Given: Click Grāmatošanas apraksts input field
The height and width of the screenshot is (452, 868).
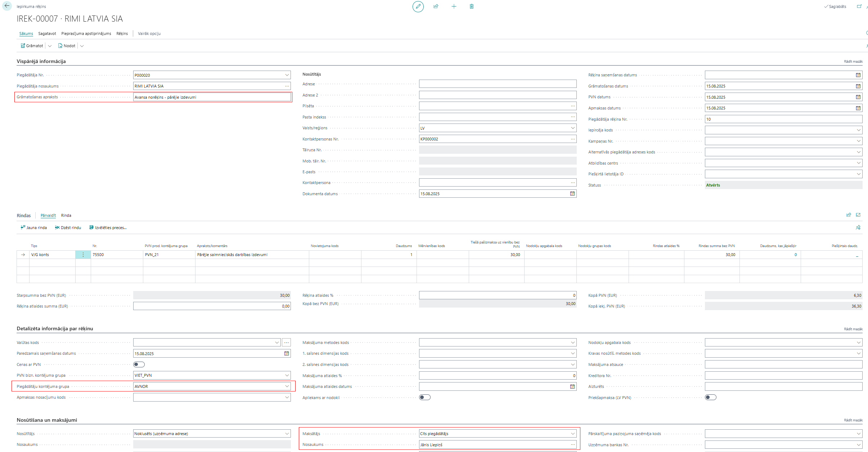Looking at the screenshot, I should point(212,97).
